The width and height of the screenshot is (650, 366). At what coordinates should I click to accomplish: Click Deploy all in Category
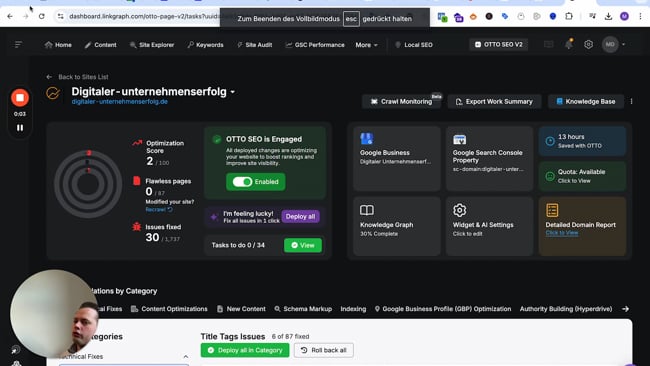pyautogui.click(x=245, y=350)
